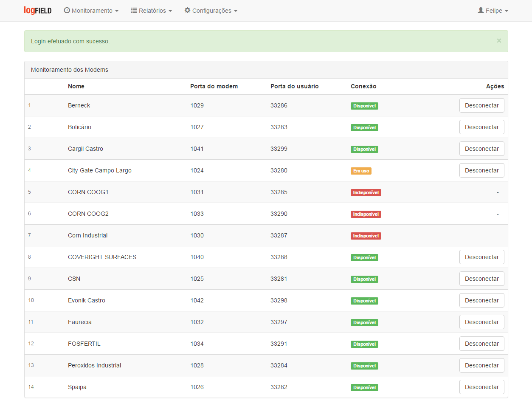Click the Conexão column header
This screenshot has width=532, height=415.
(x=363, y=86)
